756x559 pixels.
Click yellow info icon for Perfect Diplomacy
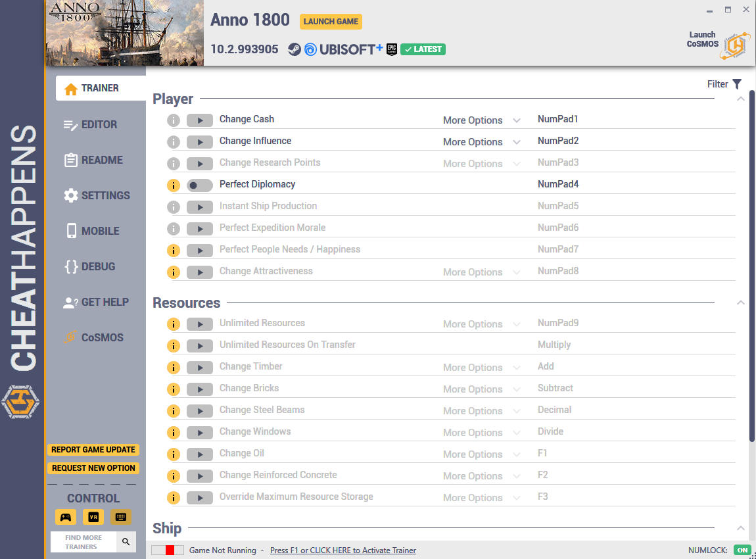point(174,185)
